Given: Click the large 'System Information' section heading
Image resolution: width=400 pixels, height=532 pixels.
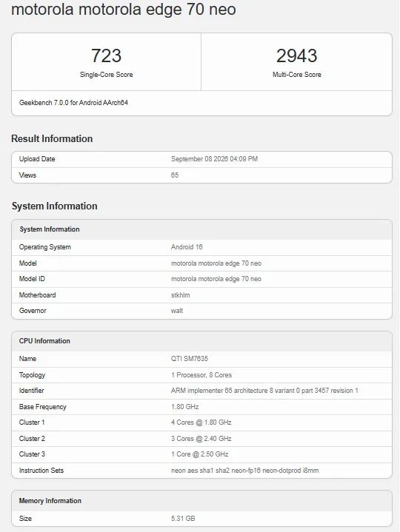Looking at the screenshot, I should [54, 206].
